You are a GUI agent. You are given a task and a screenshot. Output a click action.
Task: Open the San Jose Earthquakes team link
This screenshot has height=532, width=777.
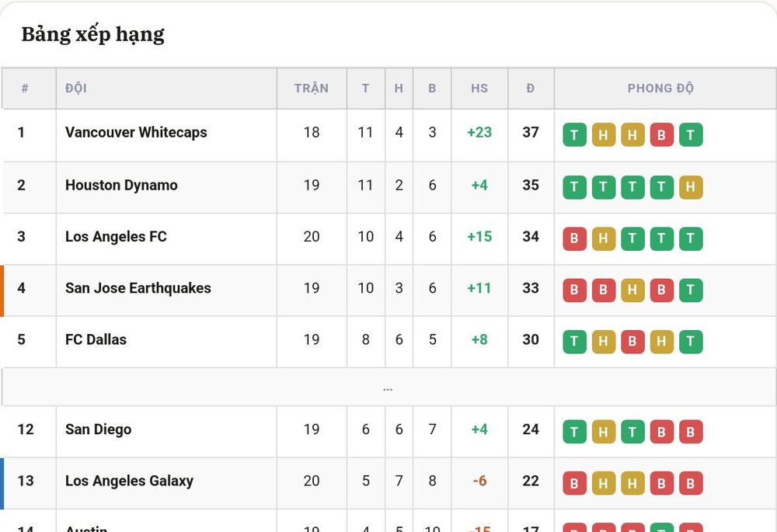(138, 288)
